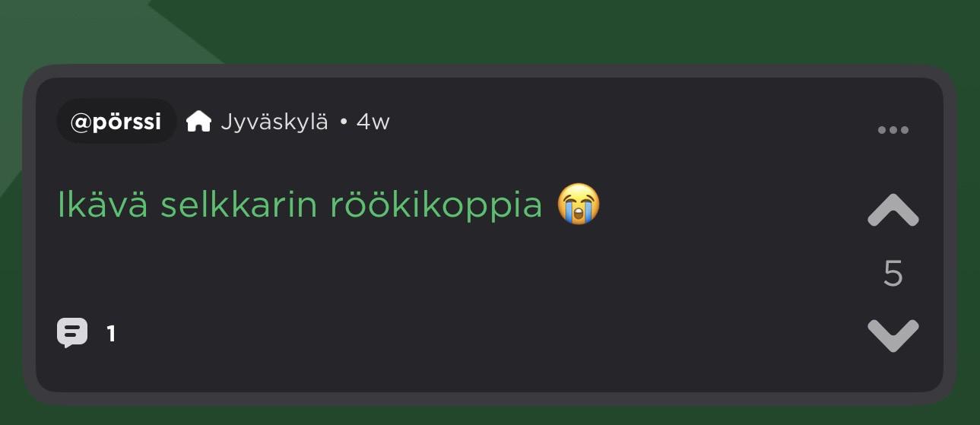Click the crying face emoji
Viewport: 980px width, 425px height.
(579, 205)
